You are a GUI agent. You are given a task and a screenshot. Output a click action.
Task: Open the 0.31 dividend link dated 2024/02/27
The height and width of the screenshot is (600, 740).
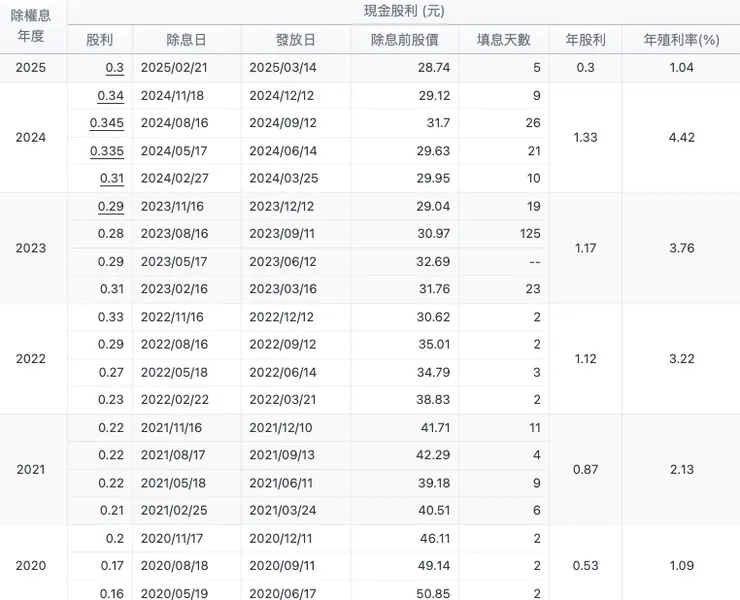pos(111,178)
